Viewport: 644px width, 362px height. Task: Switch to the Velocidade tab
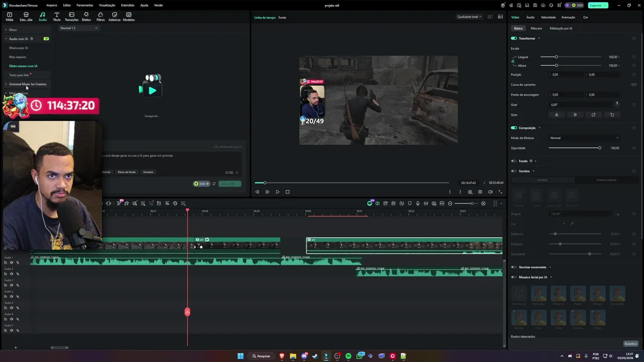(548, 17)
